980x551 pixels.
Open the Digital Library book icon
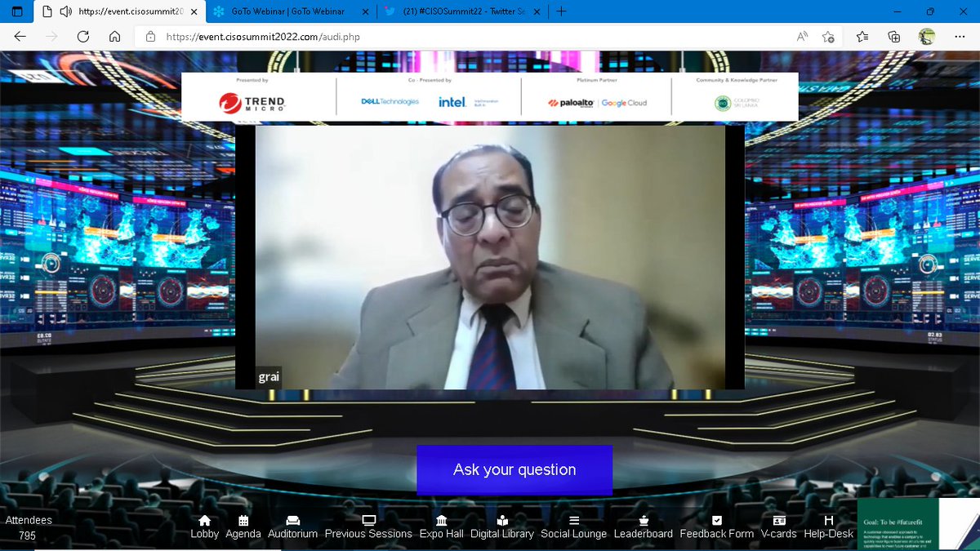tap(502, 520)
